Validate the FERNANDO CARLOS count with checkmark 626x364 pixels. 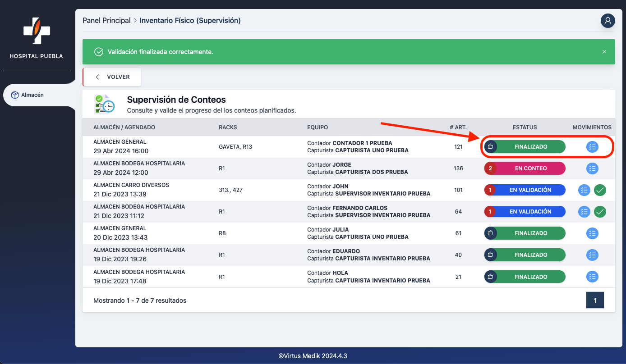pos(600,212)
